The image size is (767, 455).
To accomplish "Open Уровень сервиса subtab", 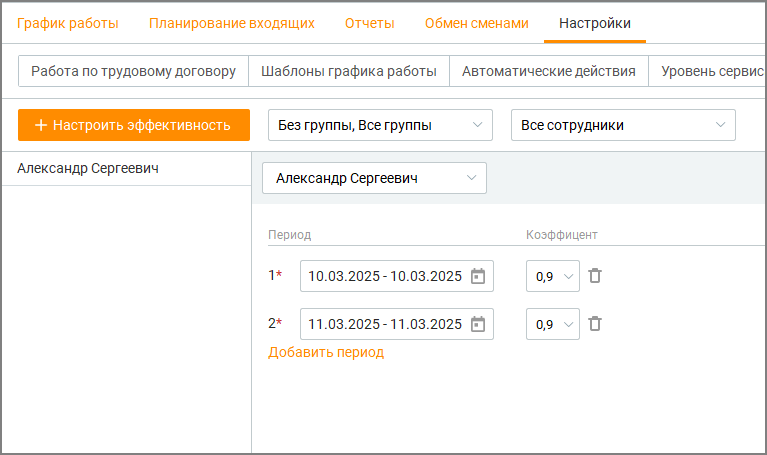I will click(x=707, y=71).
